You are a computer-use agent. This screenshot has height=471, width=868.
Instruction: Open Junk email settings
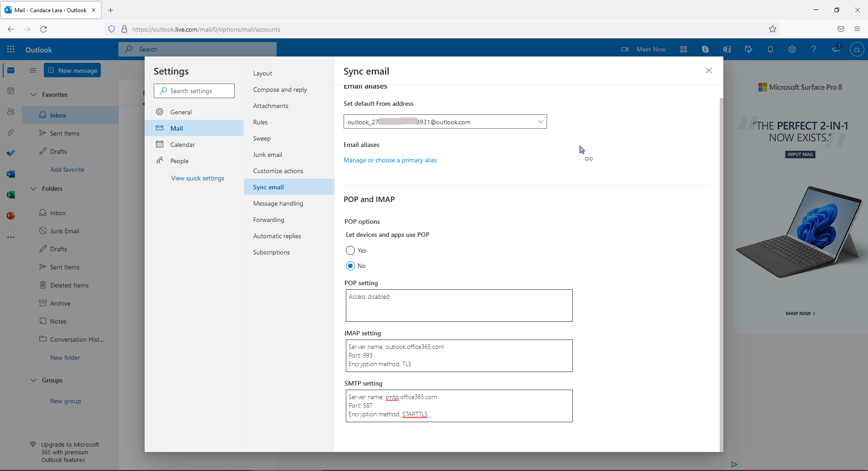click(x=289, y=155)
